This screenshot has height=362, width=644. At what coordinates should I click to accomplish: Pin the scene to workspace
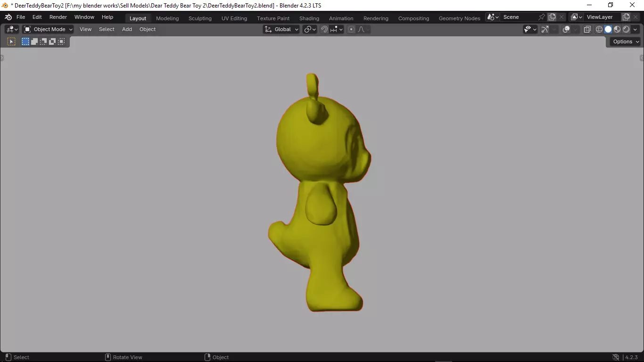coord(542,17)
